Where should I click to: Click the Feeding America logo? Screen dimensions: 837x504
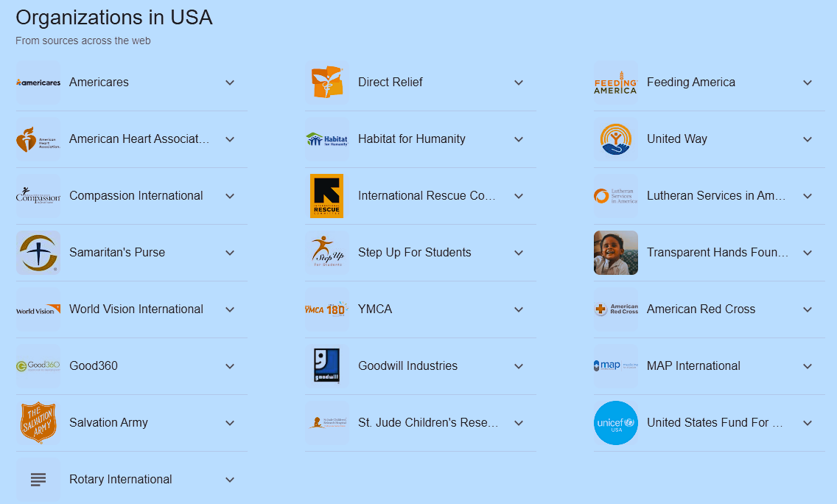tap(616, 83)
